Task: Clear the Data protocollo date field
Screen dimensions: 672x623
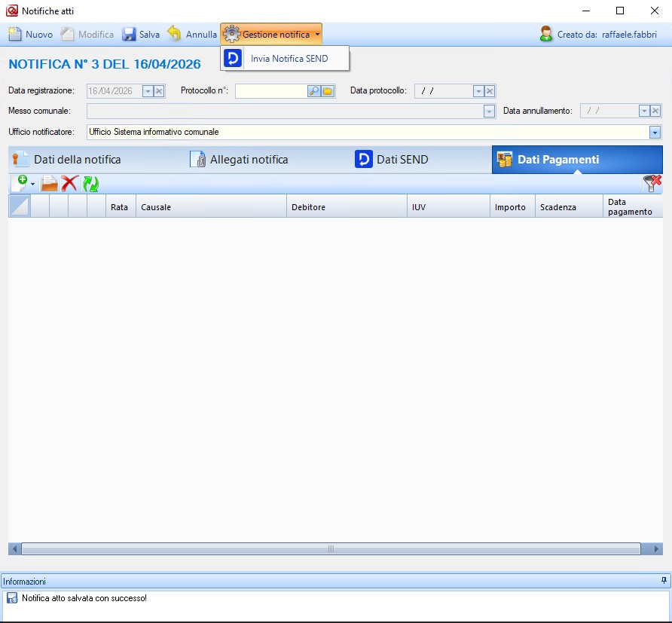Action: click(490, 91)
